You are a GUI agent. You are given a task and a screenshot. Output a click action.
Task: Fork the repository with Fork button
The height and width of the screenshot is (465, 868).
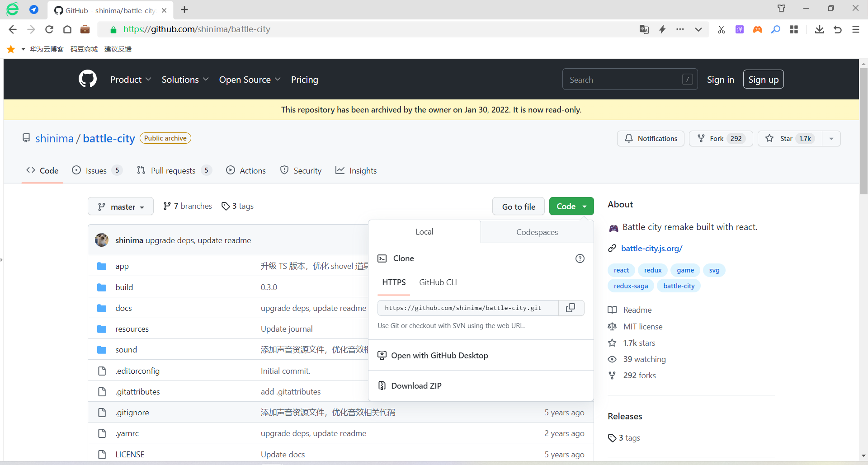point(721,139)
